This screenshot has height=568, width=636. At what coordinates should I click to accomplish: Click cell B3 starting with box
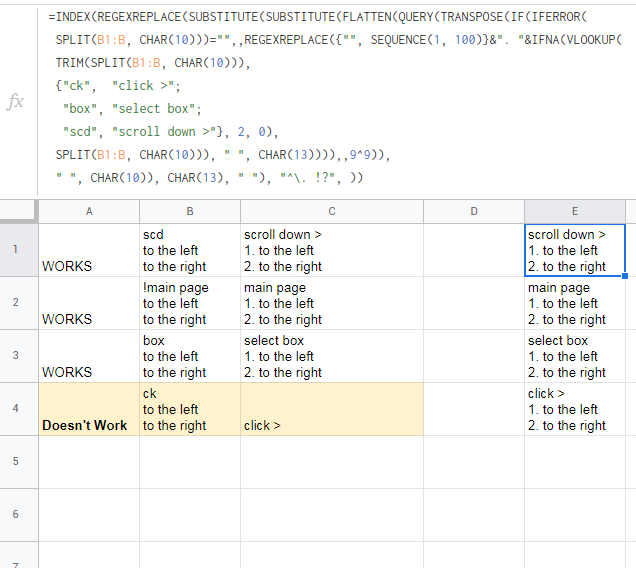click(190, 356)
